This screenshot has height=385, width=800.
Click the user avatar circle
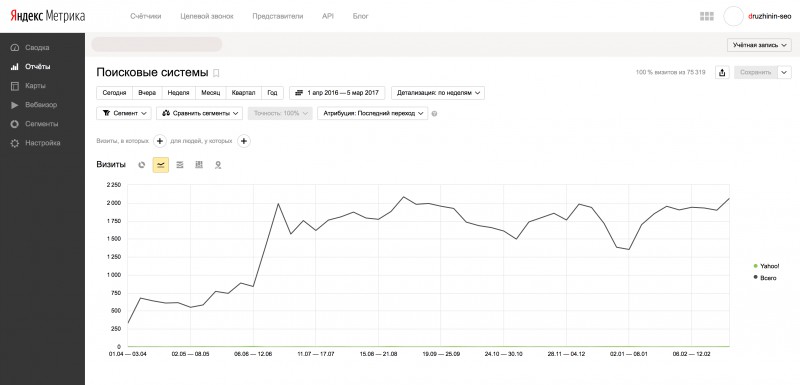pos(733,16)
